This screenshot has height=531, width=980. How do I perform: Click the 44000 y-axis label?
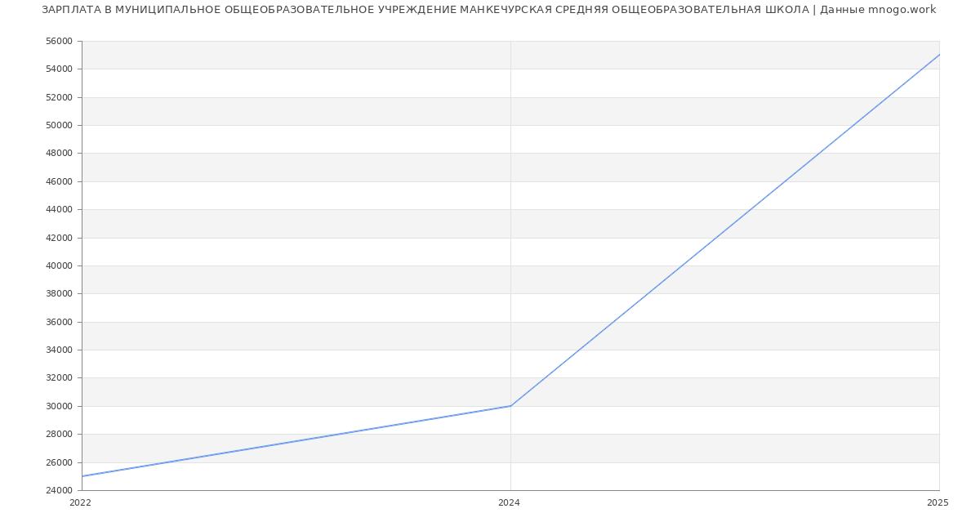pyautogui.click(x=60, y=209)
